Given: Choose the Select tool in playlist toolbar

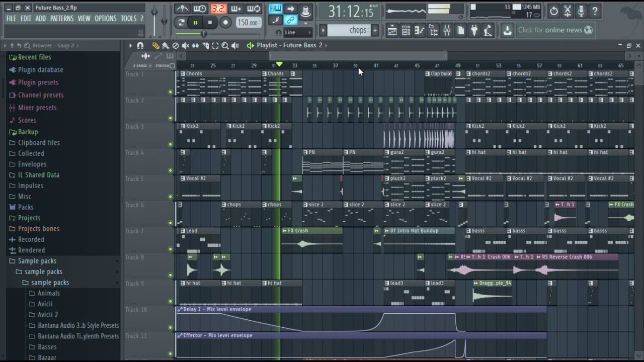Looking at the screenshot, I should coord(215,46).
